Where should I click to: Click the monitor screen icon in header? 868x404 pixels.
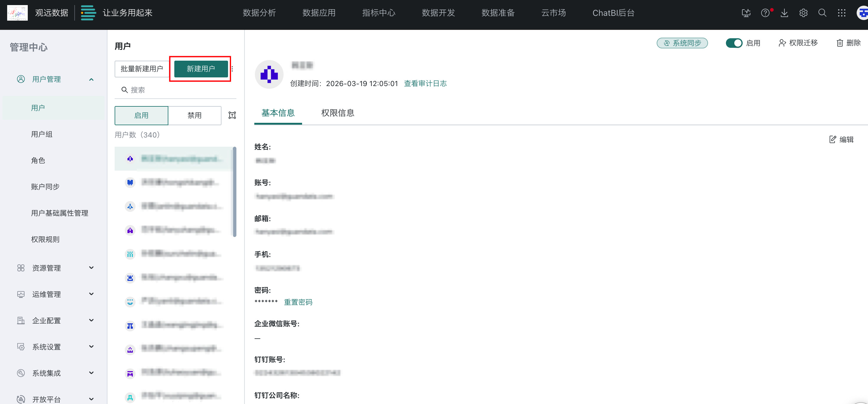pos(746,13)
